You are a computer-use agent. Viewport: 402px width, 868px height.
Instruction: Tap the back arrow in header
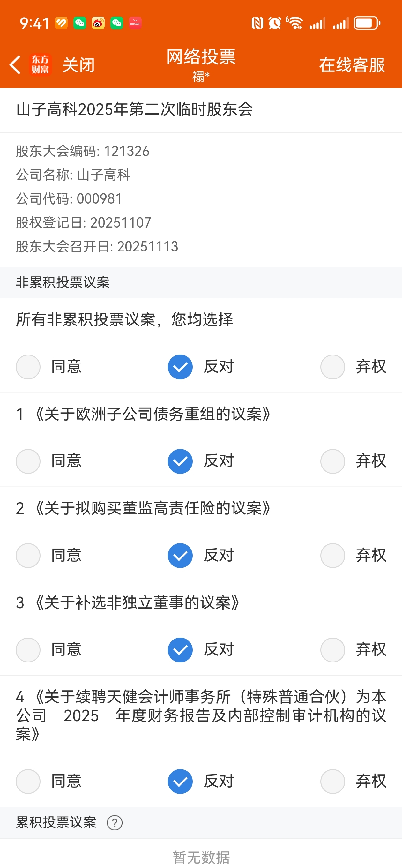[x=15, y=65]
